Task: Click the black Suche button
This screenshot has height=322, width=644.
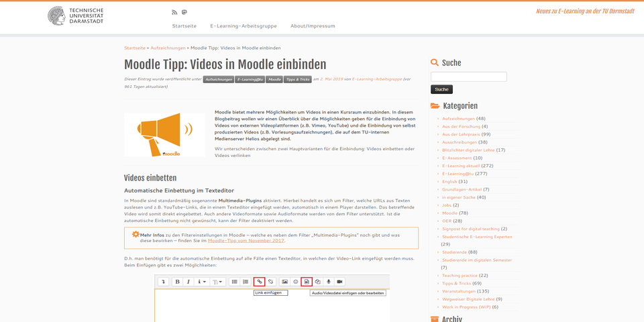Action: [441, 89]
